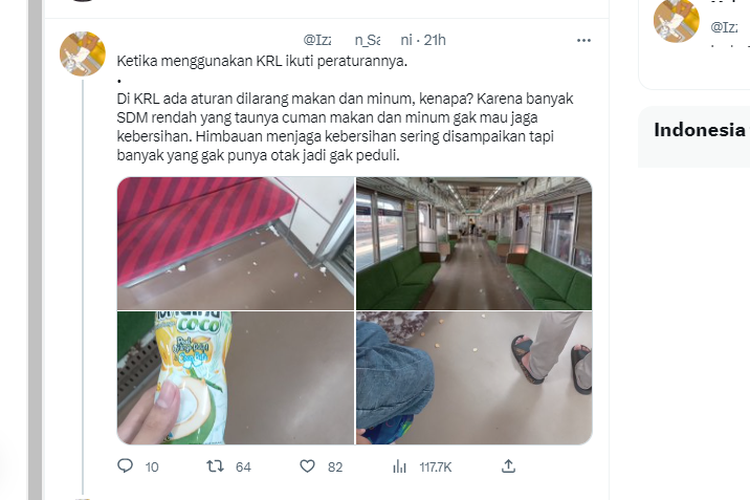
Task: Open the three-dot more options menu
Action: click(584, 40)
